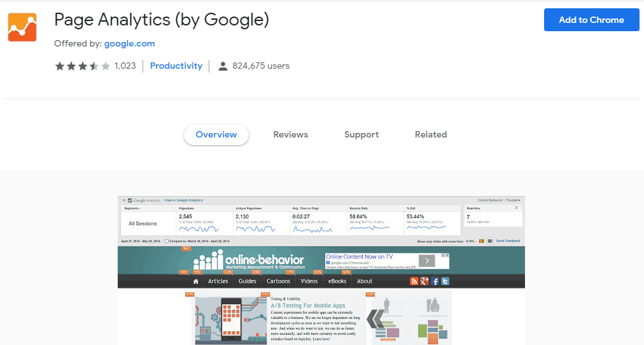Click the 'Page Analytics (by Google)' title
The height and width of the screenshot is (345, 644).
pyautogui.click(x=162, y=20)
